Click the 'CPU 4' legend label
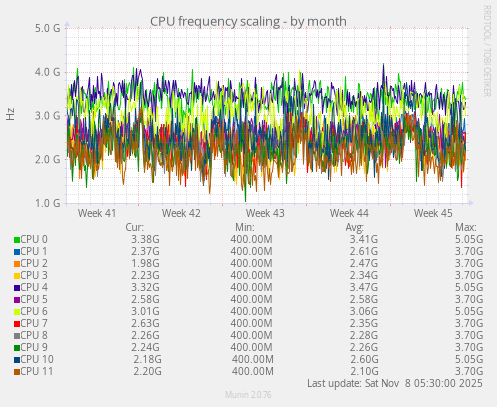This screenshot has width=497, height=407. tap(34, 287)
